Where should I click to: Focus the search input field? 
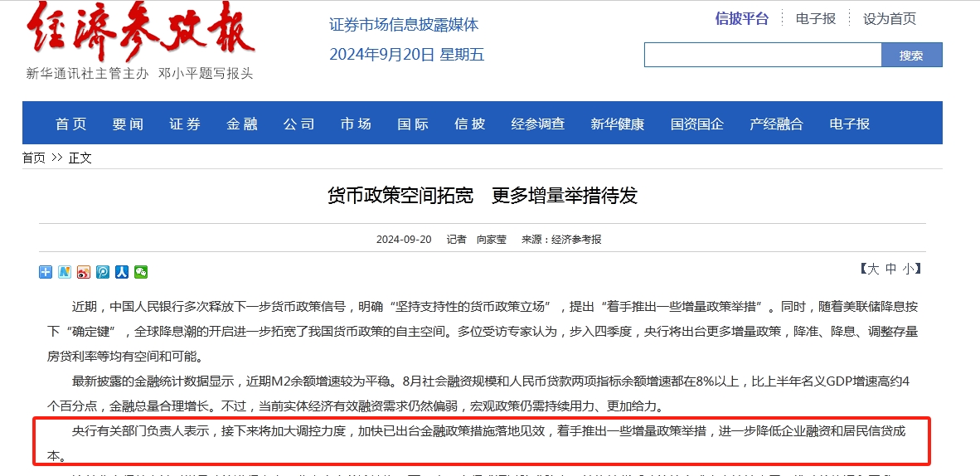pos(763,55)
